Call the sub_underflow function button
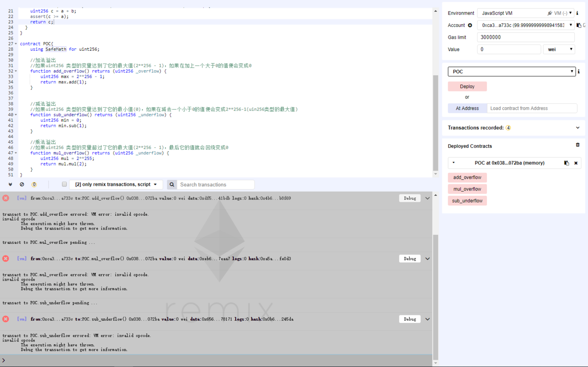The width and height of the screenshot is (588, 367). pos(467,201)
